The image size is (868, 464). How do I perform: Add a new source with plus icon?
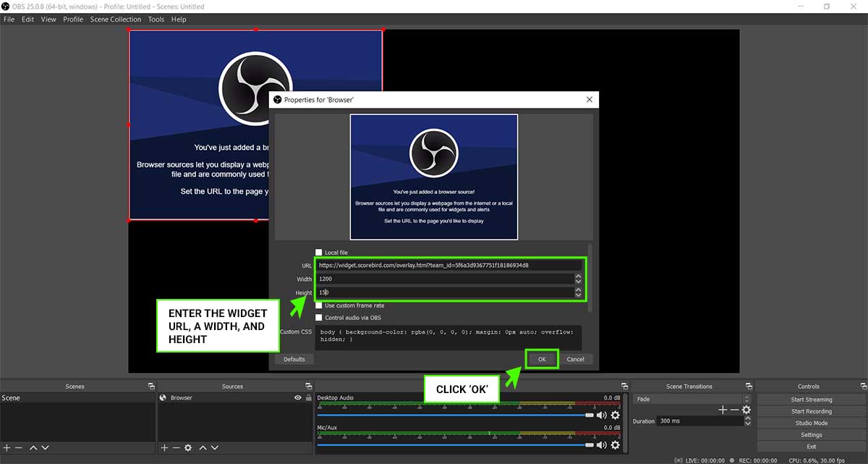coord(164,448)
